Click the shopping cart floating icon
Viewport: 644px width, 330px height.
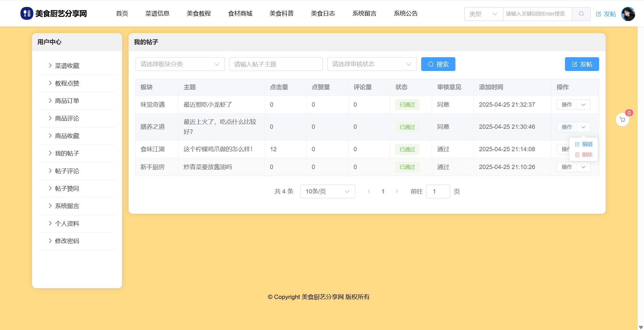(x=622, y=120)
